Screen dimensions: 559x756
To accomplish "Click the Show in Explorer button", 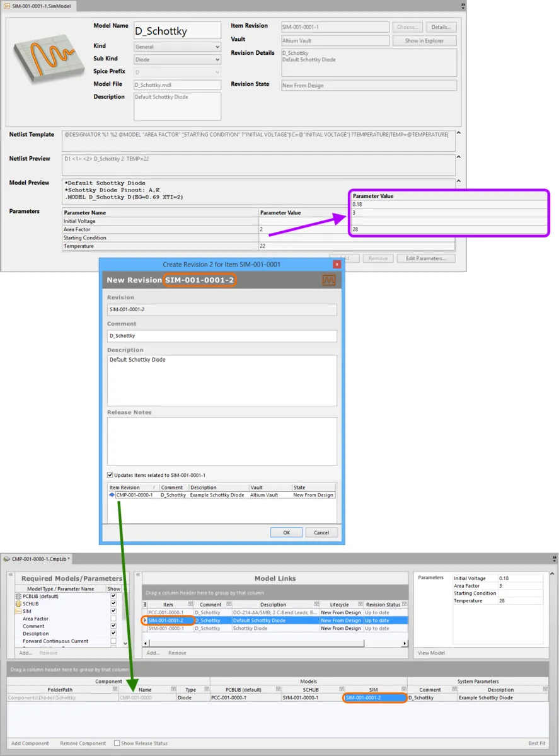I will pyautogui.click(x=425, y=40).
